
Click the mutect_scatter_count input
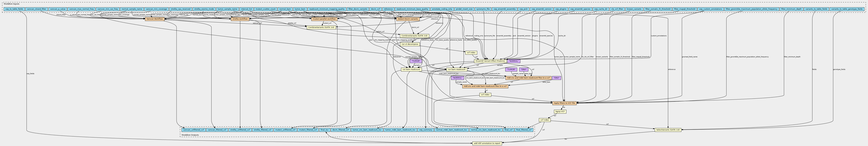pyautogui.click(x=266, y=9)
